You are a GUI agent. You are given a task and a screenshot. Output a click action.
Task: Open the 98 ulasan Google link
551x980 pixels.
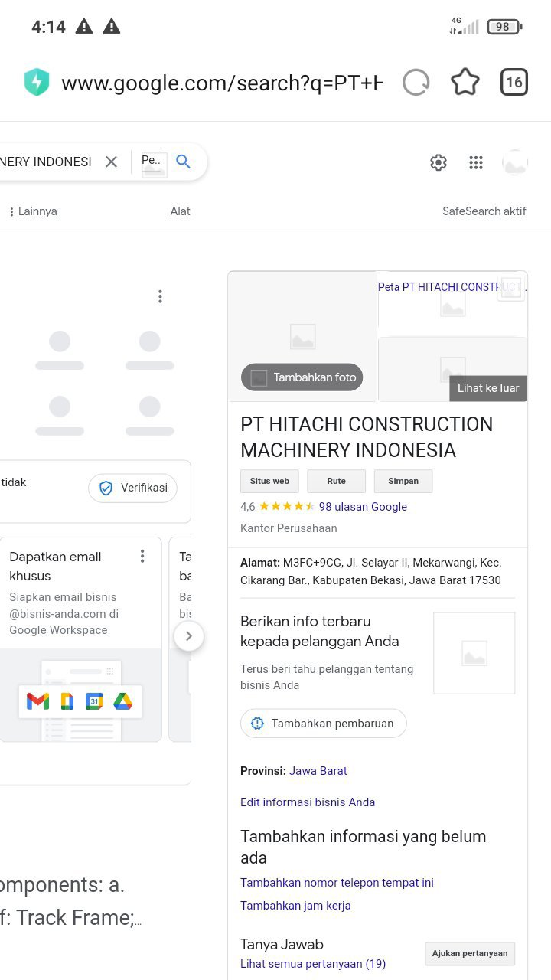[x=363, y=507]
